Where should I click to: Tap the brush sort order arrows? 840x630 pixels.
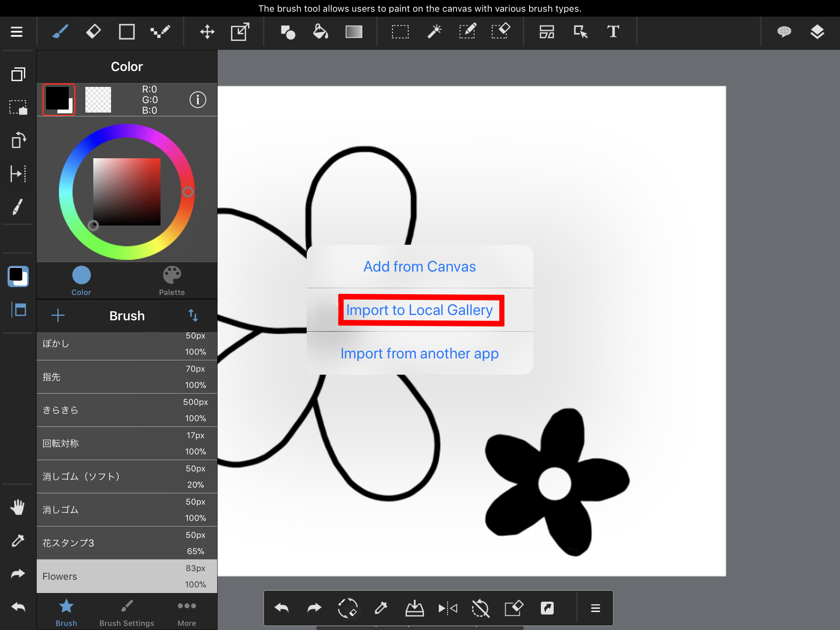(193, 316)
